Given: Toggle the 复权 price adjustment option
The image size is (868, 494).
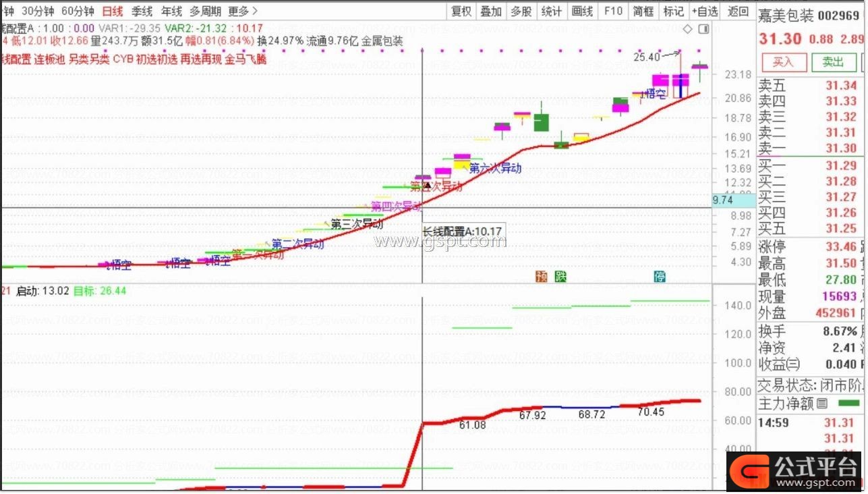Looking at the screenshot, I should [461, 11].
